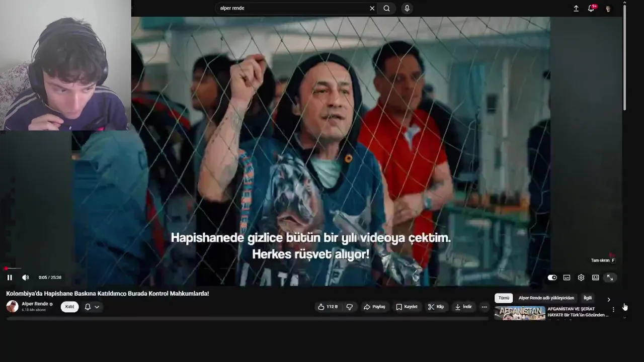This screenshot has height=362, width=644.
Task: Show more filter chips with arrow
Action: pyautogui.click(x=609, y=300)
